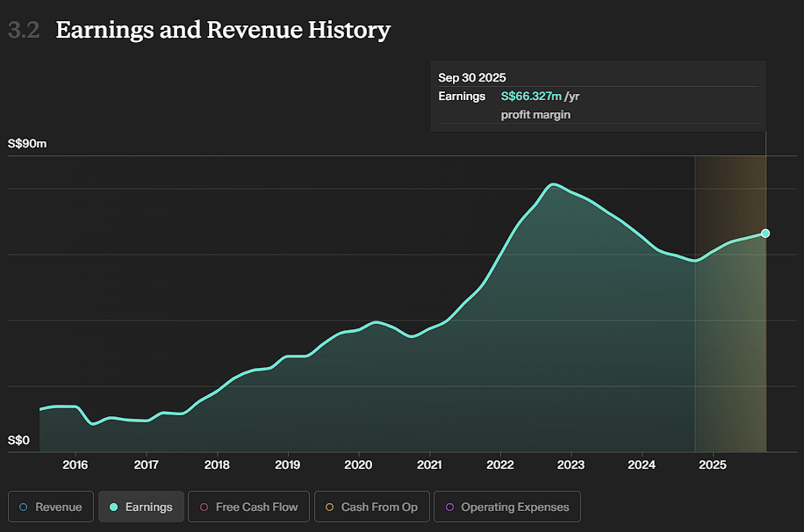Screen dimensions: 804x532
Task: Click the S$66.327m earnings value in the tooltip
Action: point(530,97)
